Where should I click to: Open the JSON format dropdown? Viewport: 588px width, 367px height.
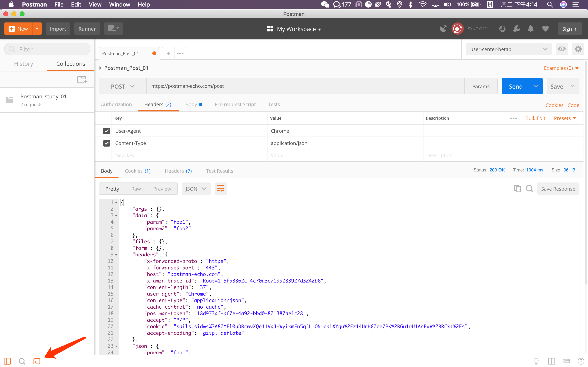tap(196, 189)
